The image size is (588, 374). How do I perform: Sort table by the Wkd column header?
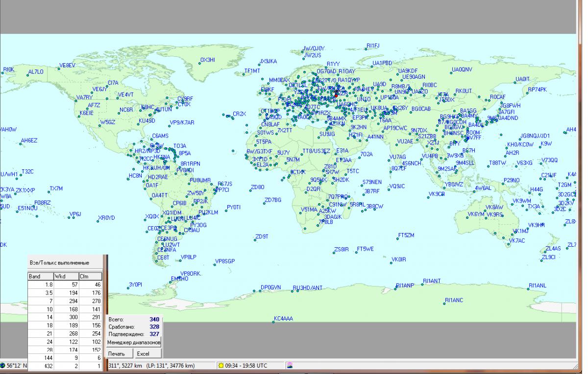click(66, 277)
